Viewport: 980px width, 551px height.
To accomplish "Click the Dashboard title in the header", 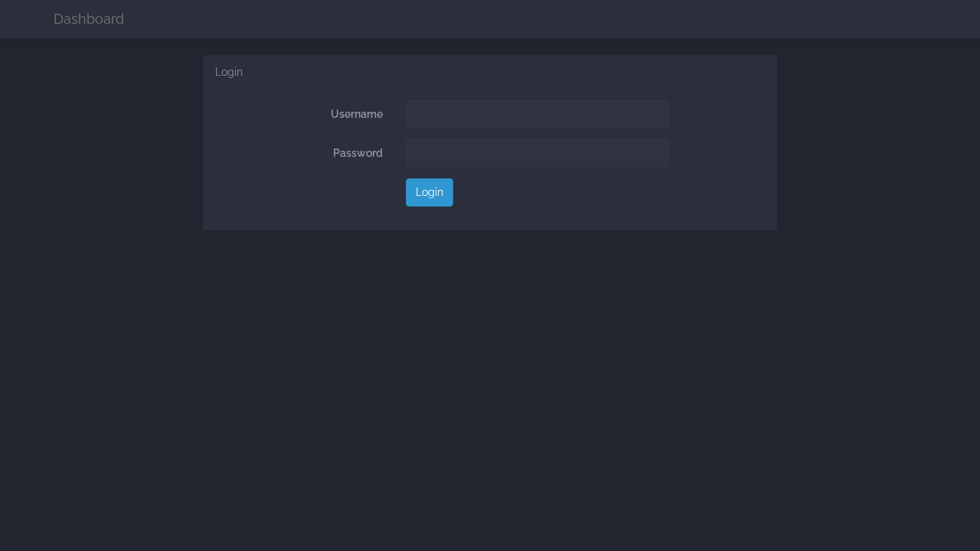I will coord(88,18).
